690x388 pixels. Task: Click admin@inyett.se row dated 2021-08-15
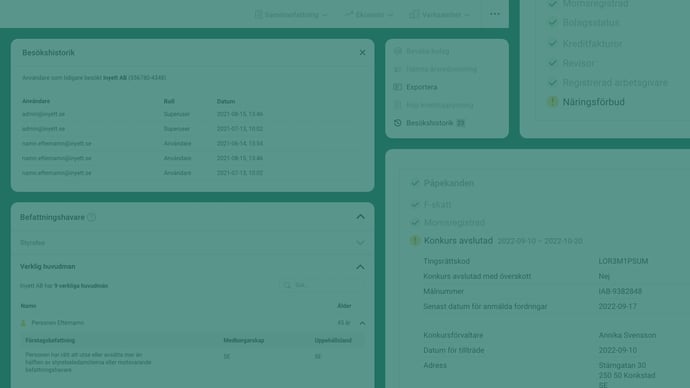[x=192, y=114]
